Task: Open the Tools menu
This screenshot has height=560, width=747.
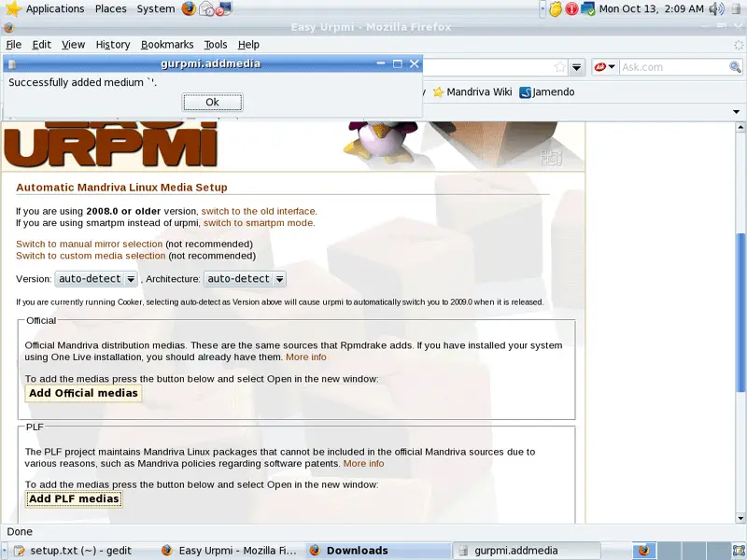Action: 216,45
